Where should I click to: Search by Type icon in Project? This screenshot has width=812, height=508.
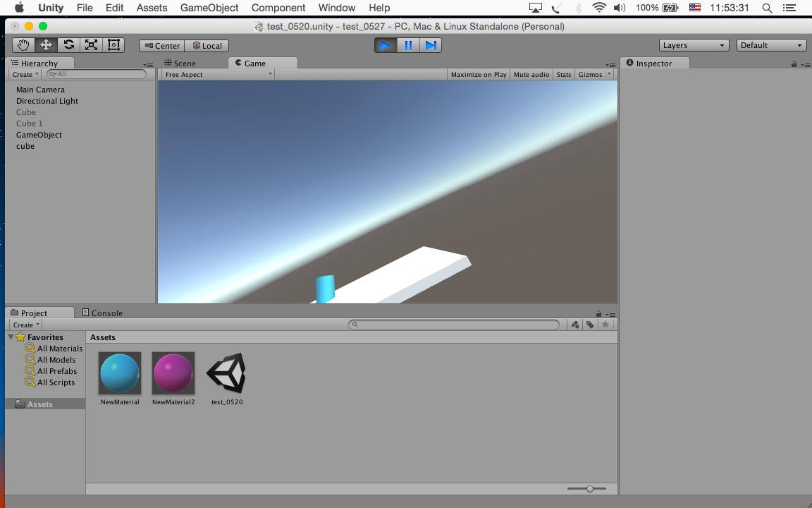[x=575, y=325]
